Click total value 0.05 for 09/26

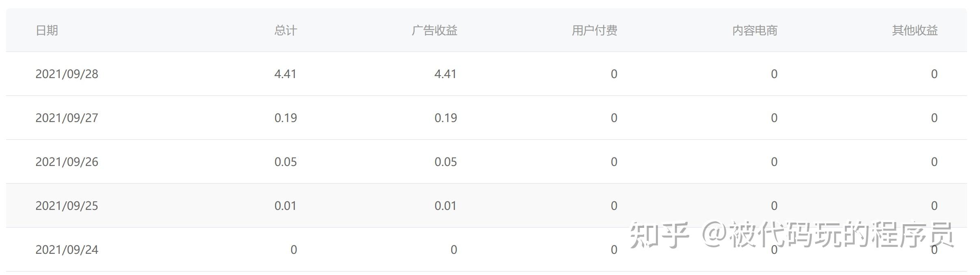pyautogui.click(x=286, y=162)
